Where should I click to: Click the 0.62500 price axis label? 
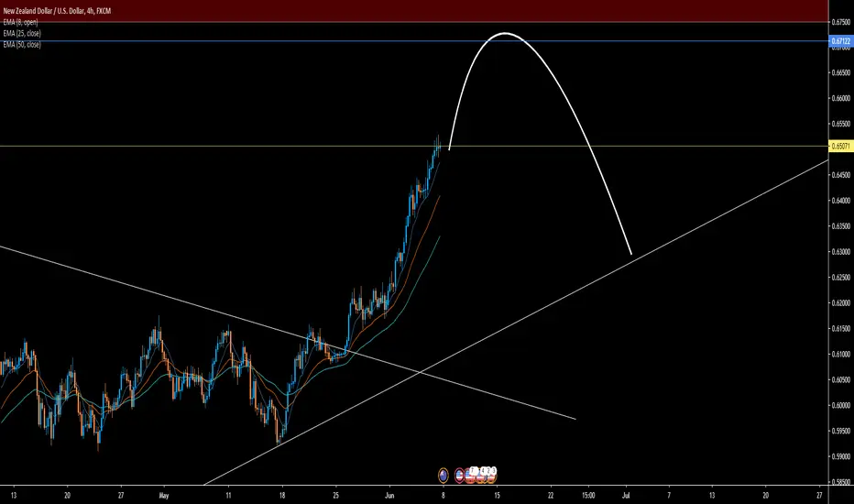(x=841, y=278)
